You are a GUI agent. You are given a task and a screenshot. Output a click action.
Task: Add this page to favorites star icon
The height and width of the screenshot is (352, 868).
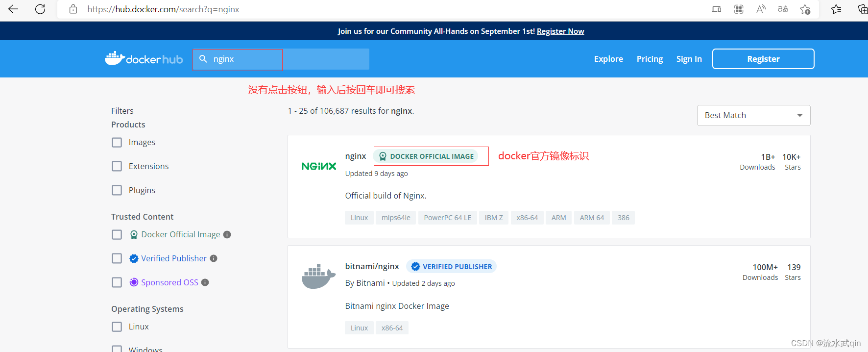pyautogui.click(x=805, y=9)
